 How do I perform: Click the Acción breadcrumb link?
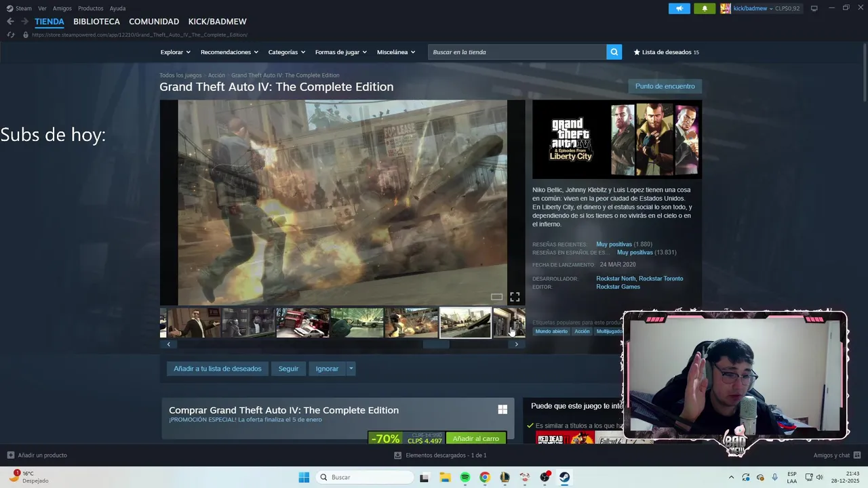coord(216,75)
